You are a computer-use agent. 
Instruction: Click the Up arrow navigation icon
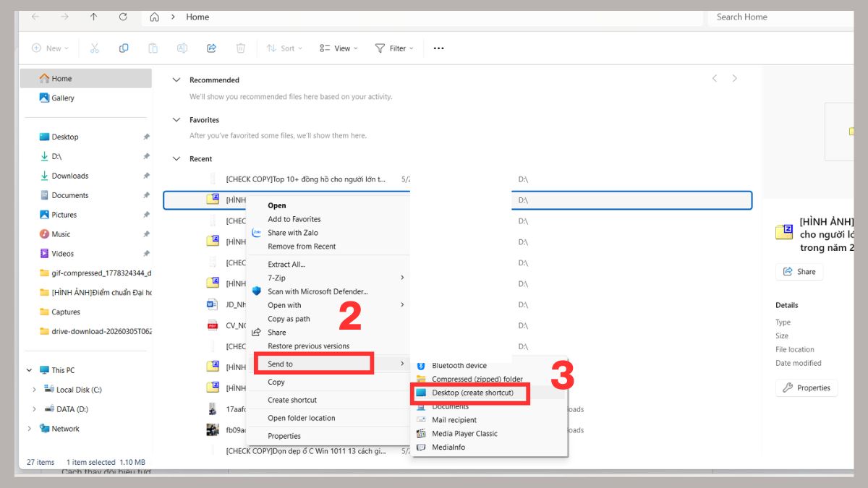point(93,17)
